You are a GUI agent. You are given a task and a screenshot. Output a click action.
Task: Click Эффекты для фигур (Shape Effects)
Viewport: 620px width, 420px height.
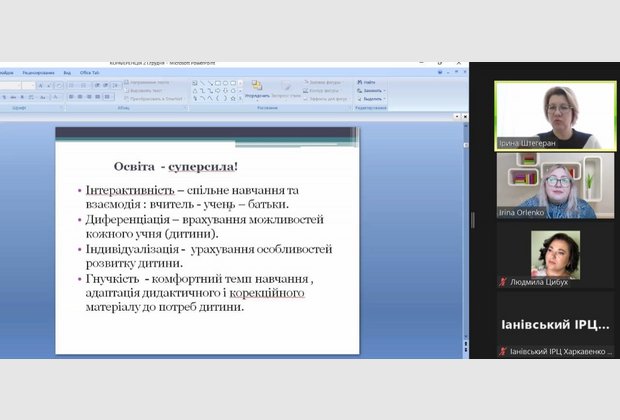point(326,99)
